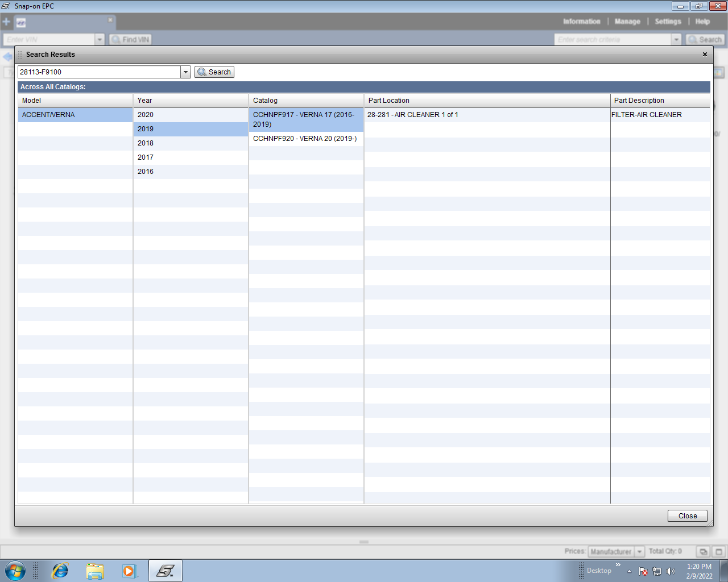Click the single window layout icon in the status bar
The width and height of the screenshot is (728, 582).
[718, 551]
